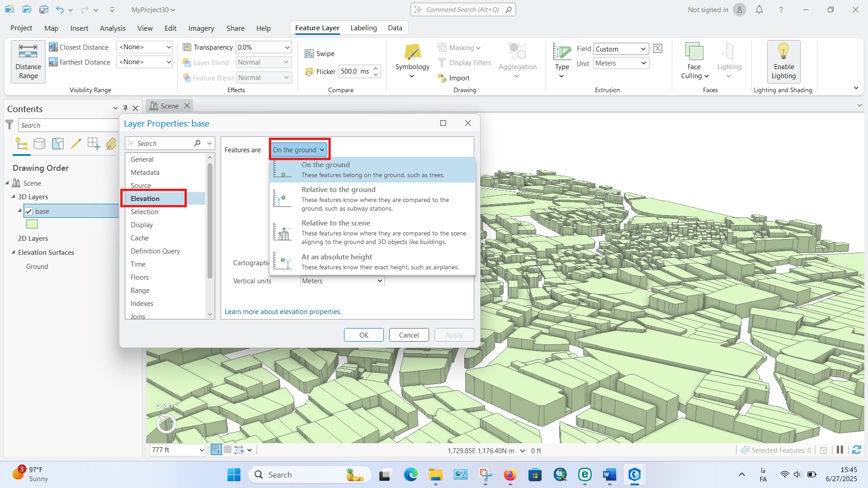This screenshot has width=868, height=488.
Task: Click the Flicker tool icon
Action: (x=309, y=72)
